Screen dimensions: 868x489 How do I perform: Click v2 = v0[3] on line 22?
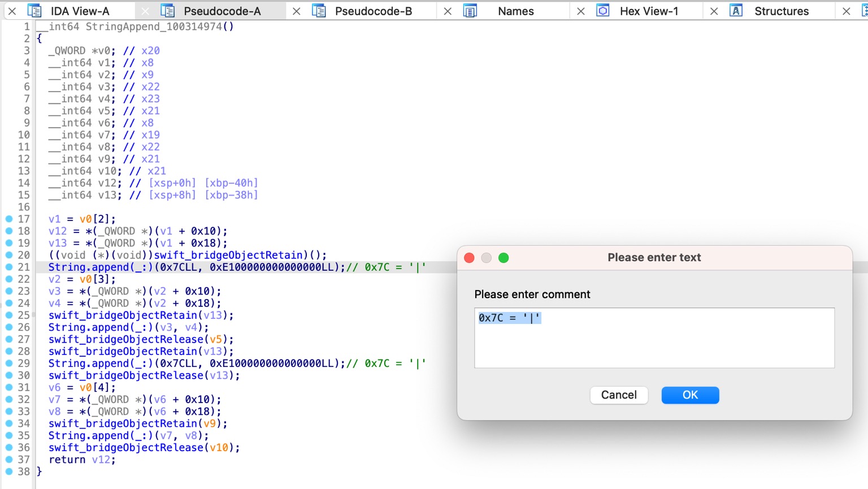82,279
